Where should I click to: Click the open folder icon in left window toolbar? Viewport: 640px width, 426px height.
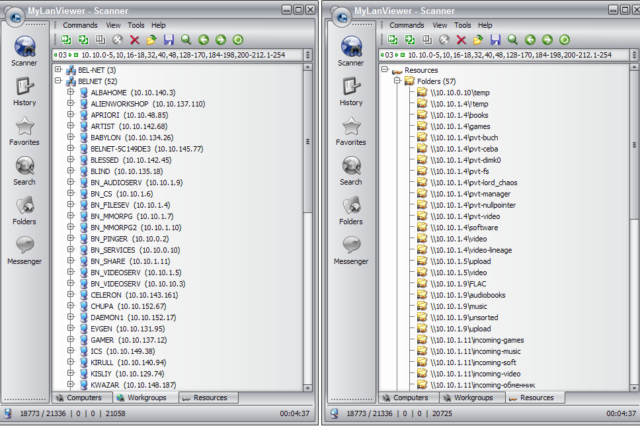151,40
